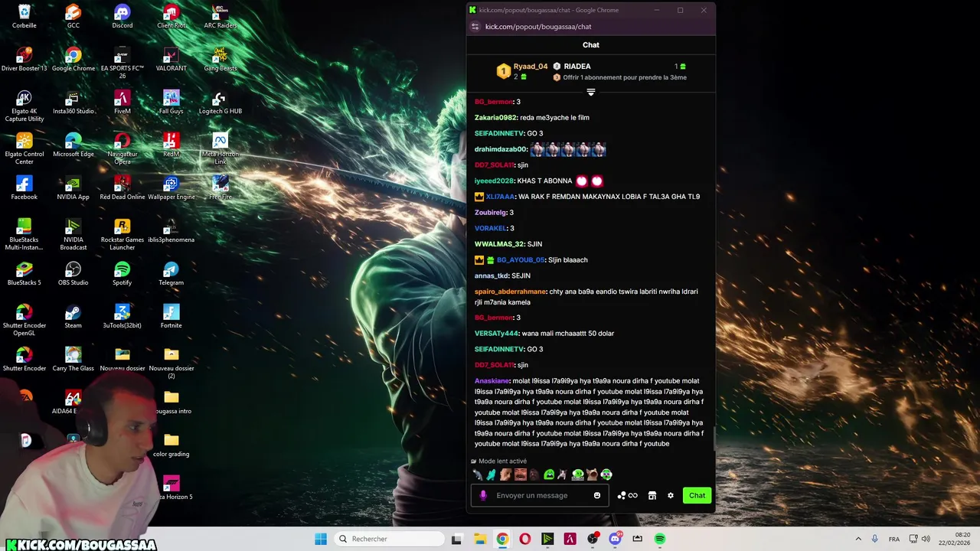
Task: Click username VERSATy444 in chat
Action: coord(496,334)
